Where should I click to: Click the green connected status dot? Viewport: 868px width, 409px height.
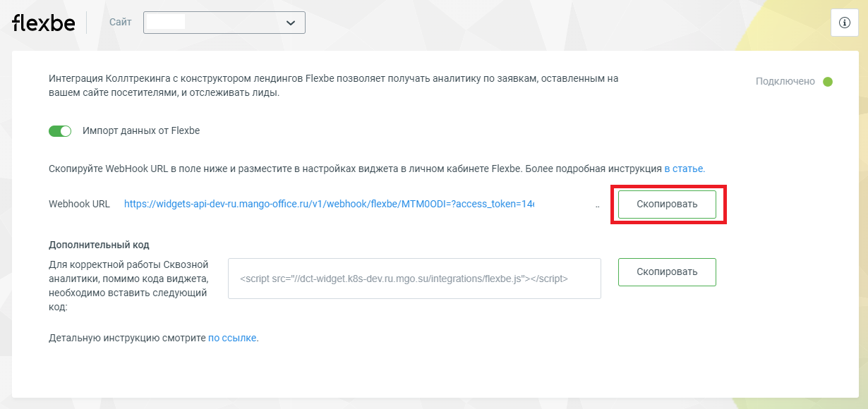tap(828, 82)
